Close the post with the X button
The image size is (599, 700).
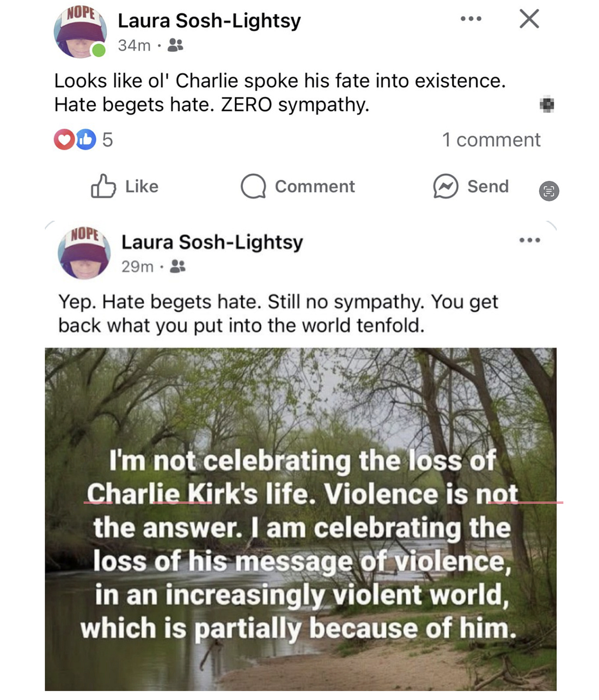(529, 19)
